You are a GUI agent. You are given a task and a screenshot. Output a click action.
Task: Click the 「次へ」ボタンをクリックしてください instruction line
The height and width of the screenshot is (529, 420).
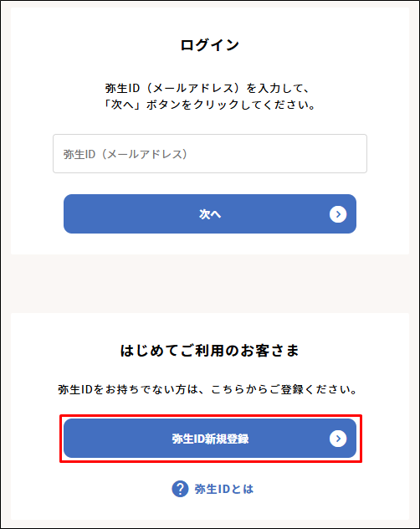[209, 105]
